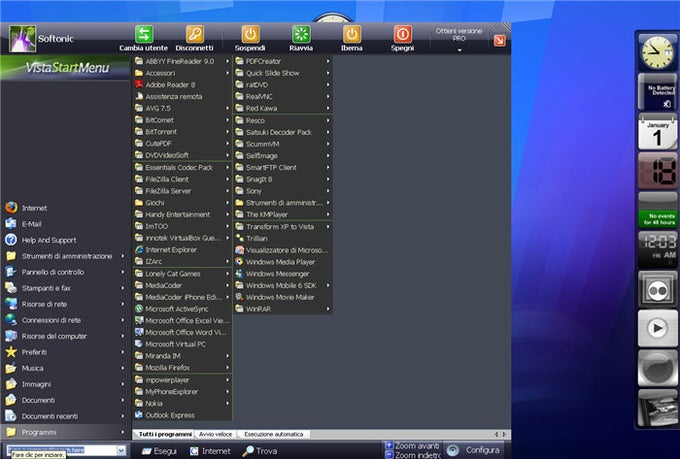Click the Cambia utente switch-user icon

[144, 34]
